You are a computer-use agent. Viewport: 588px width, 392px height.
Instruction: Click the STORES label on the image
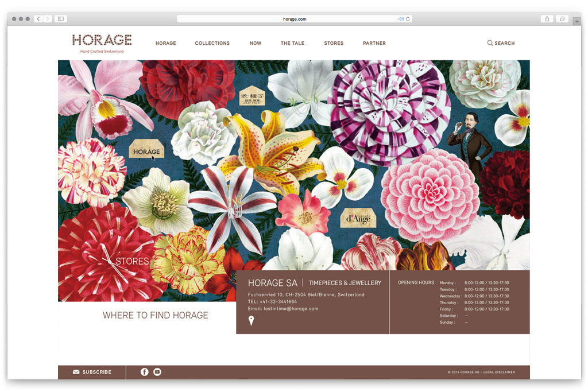[x=132, y=261]
